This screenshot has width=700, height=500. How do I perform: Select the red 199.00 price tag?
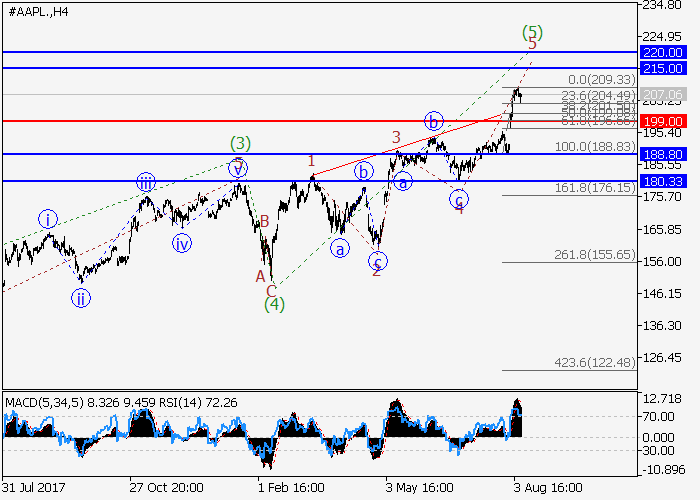tap(662, 121)
